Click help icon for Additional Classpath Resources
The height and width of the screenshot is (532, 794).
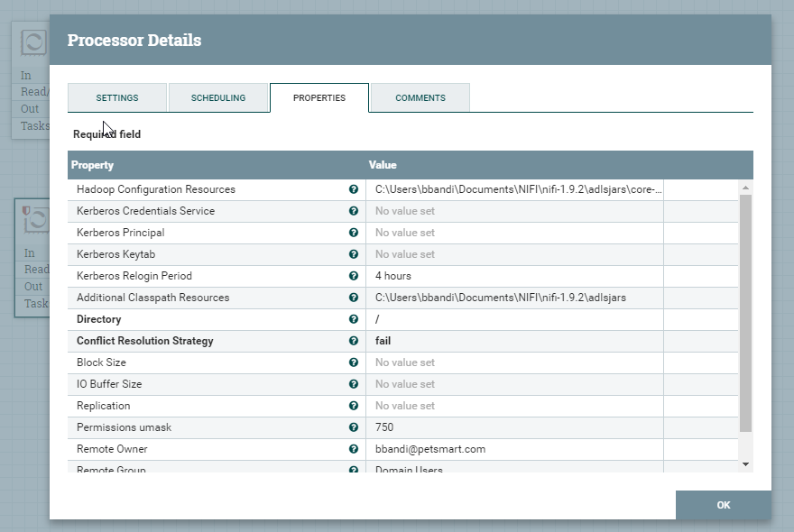pos(354,298)
